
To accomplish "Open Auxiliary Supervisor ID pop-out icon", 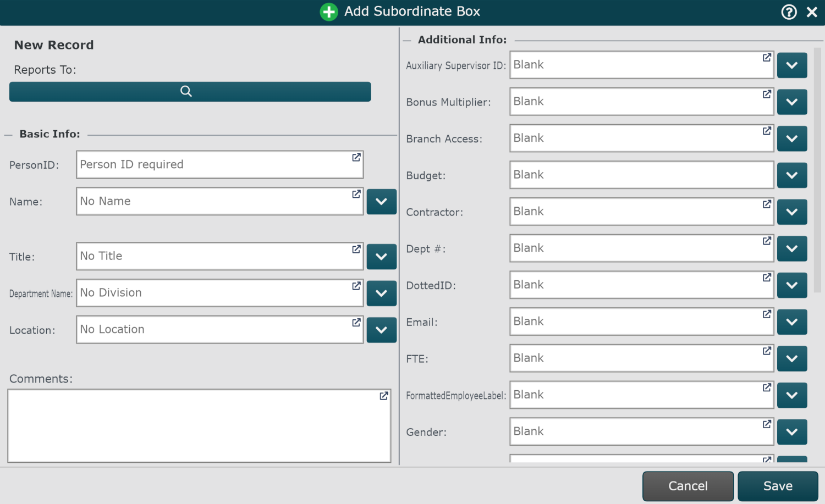I will 767,58.
